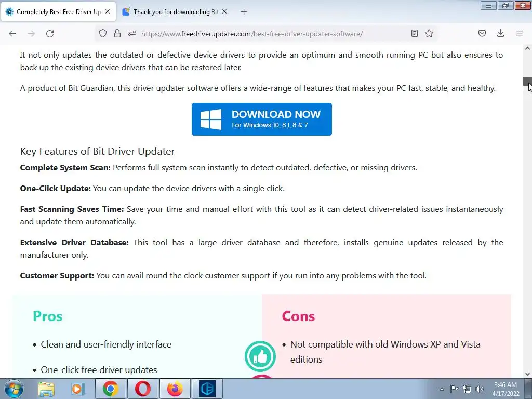Click the forward navigation arrow
This screenshot has width=532, height=399.
(31, 34)
